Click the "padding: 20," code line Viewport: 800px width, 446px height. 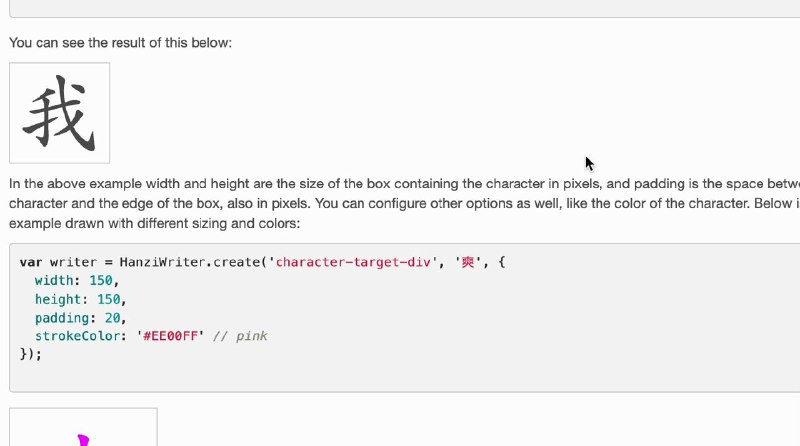pos(80,318)
